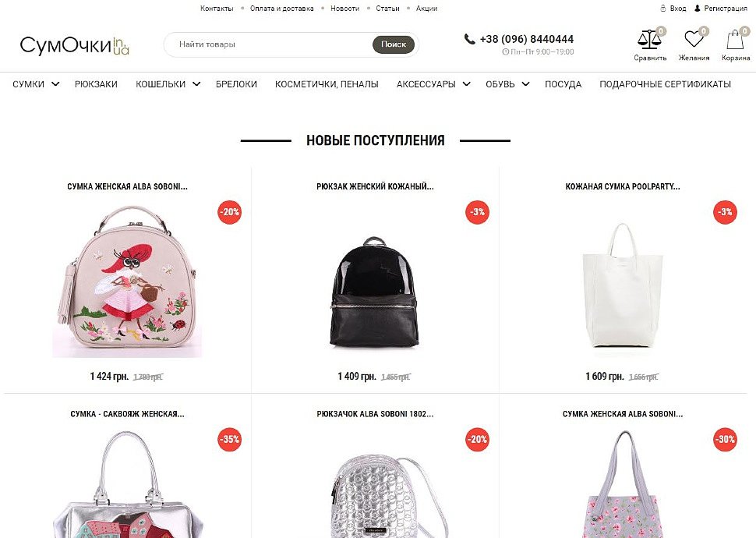The width and height of the screenshot is (756, 538).
Task: Click the Регистрация user icon
Action: click(x=698, y=9)
